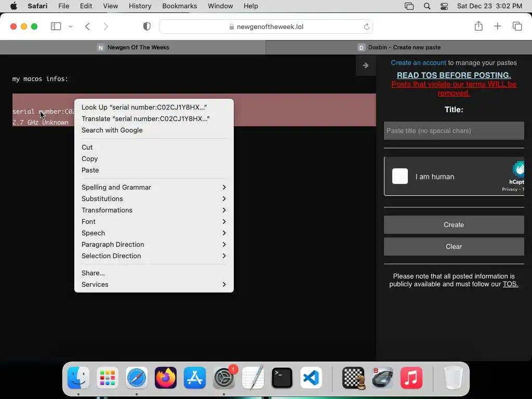Click the Create button

(x=454, y=224)
